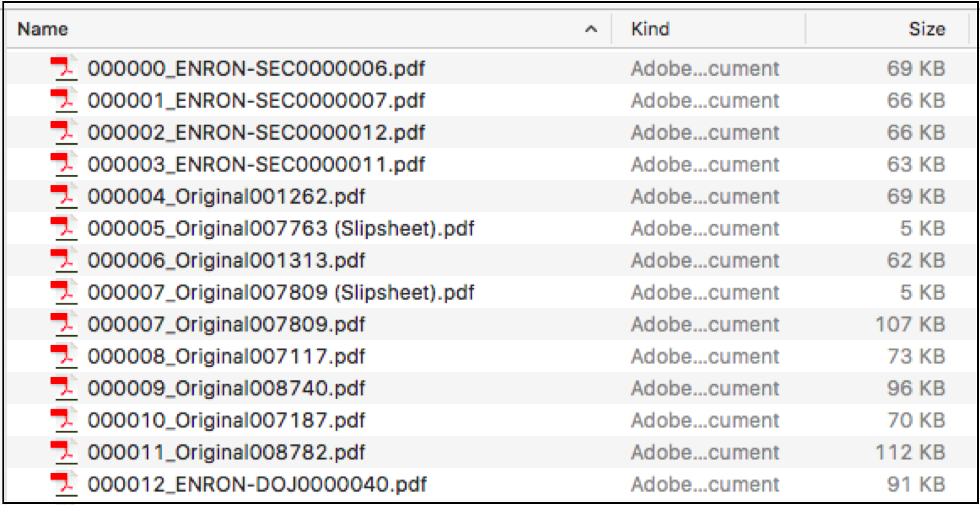Click the 96 KB size value

pyautogui.click(x=916, y=388)
